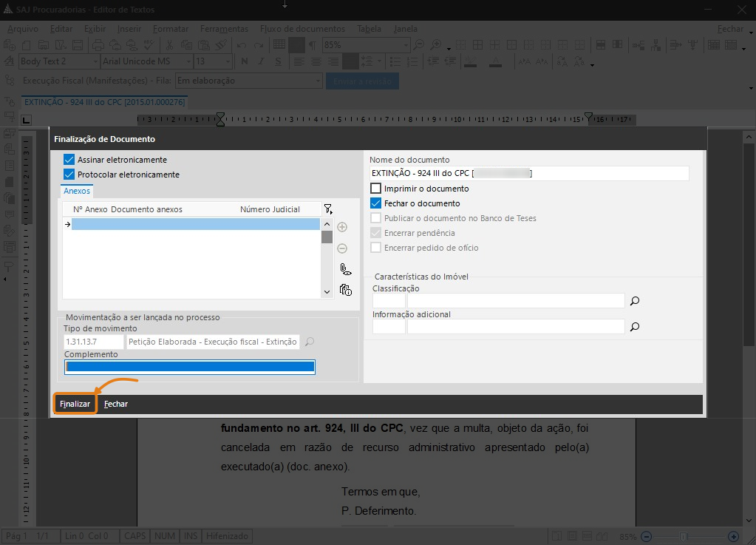The image size is (756, 545).
Task: Expand the Fila 'Em elaboração' dropdown
Action: [318, 81]
